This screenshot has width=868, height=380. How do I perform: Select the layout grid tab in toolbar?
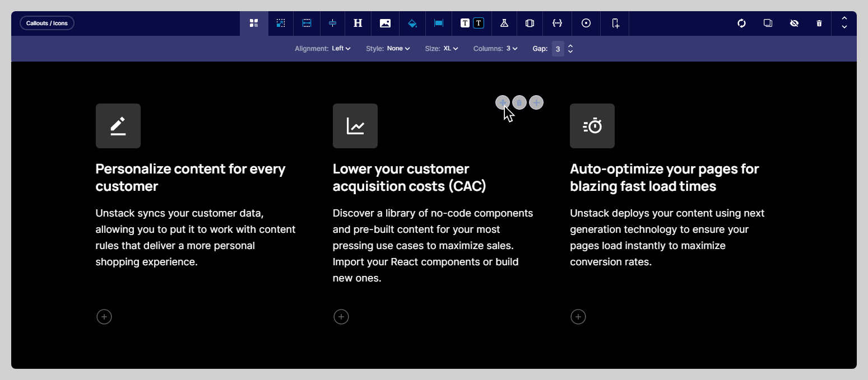pos(254,24)
